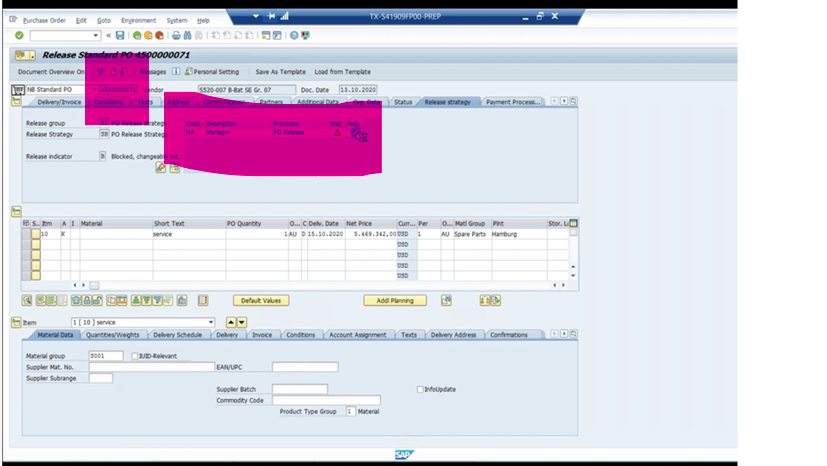The image size is (827, 466).
Task: Click the Unlock item icon
Action: 97,300
